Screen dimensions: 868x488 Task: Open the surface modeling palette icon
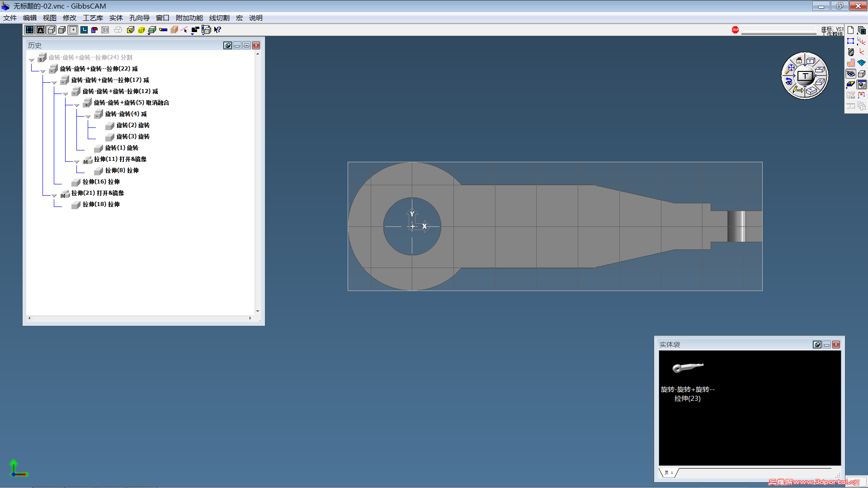pyautogui.click(x=861, y=63)
